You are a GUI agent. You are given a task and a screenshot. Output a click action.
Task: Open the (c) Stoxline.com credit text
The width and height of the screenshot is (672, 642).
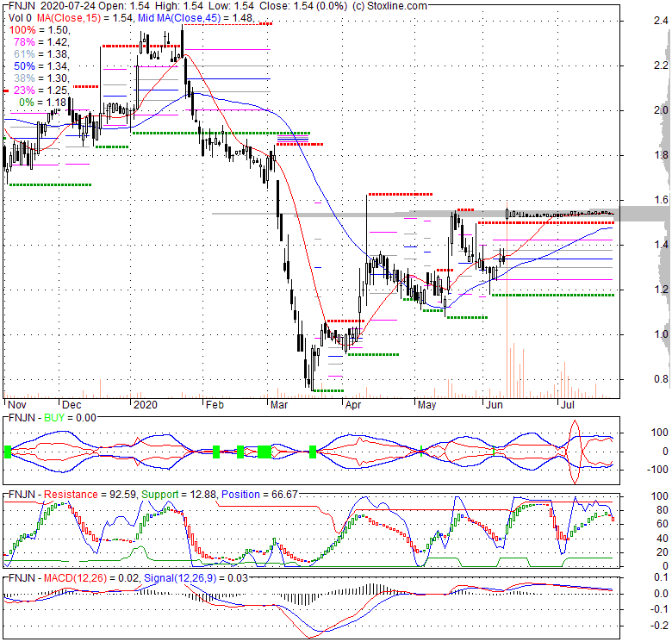click(389, 6)
